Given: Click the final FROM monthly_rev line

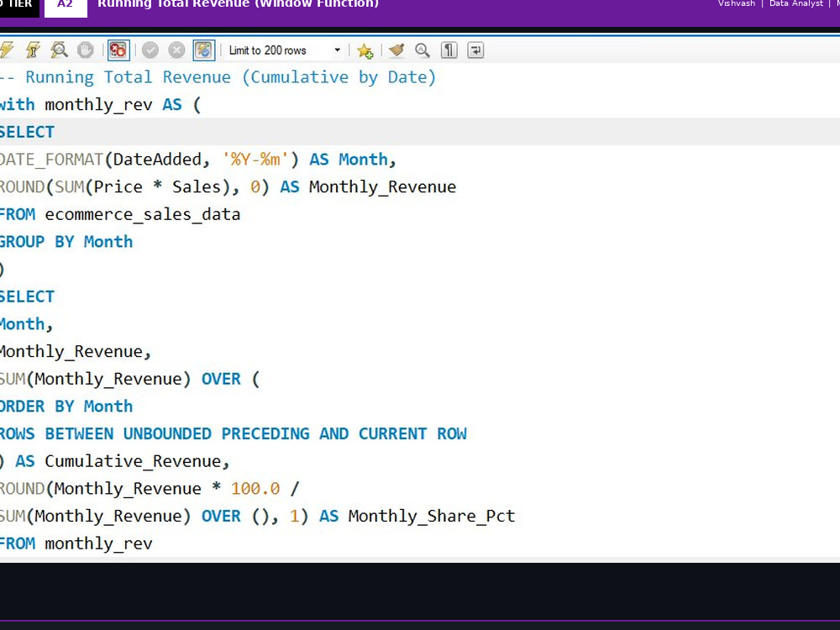Looking at the screenshot, I should tap(76, 543).
